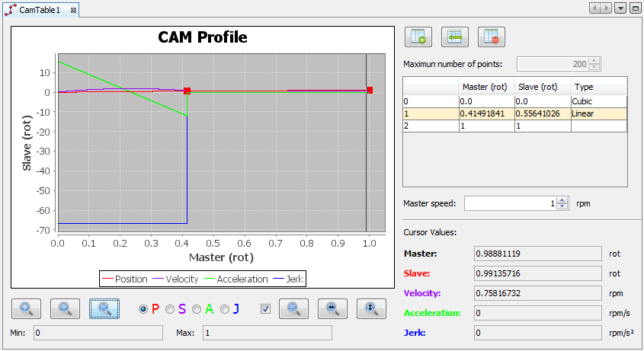Click the Master speed input field
This screenshot has height=351, width=644.
(x=511, y=203)
